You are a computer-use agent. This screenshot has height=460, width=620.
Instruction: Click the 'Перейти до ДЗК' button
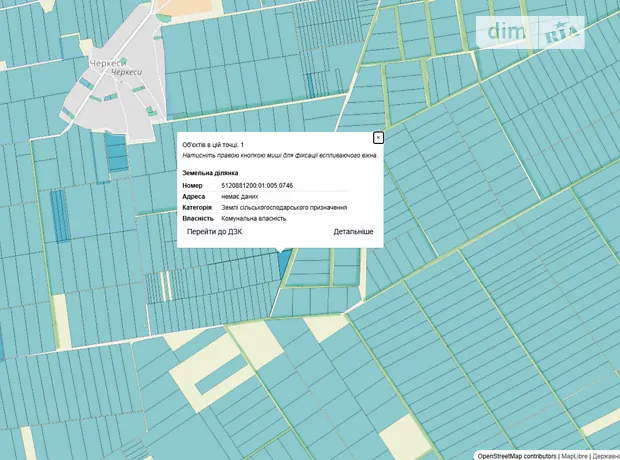214,232
